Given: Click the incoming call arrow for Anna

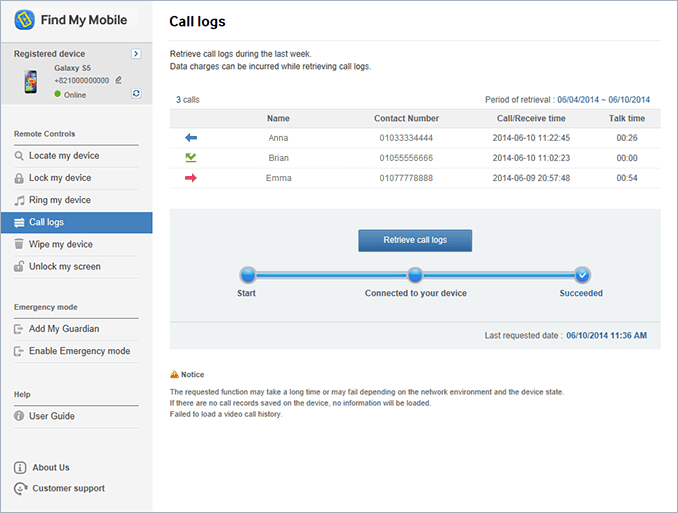Looking at the screenshot, I should pyautogui.click(x=191, y=138).
